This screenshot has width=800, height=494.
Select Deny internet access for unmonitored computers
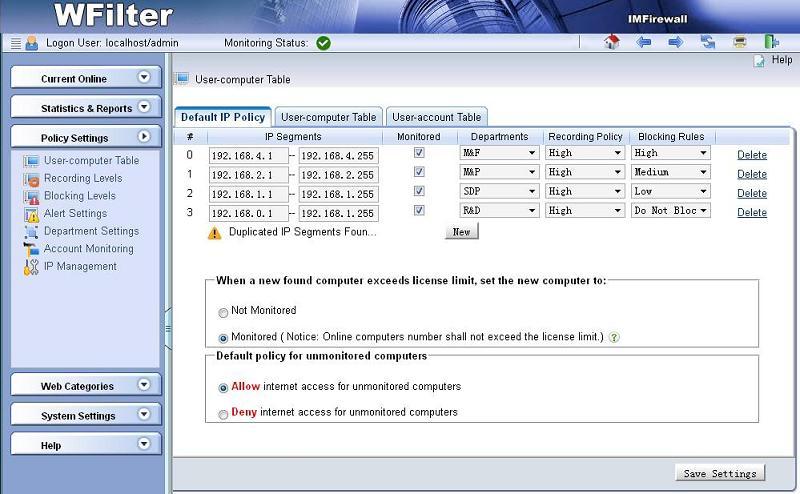click(223, 414)
